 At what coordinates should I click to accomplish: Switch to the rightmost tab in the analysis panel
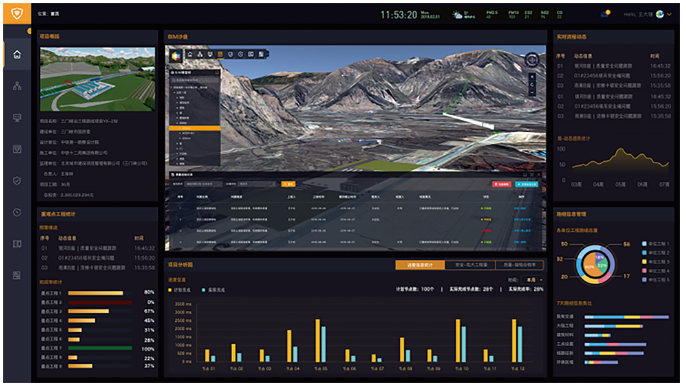coord(520,265)
